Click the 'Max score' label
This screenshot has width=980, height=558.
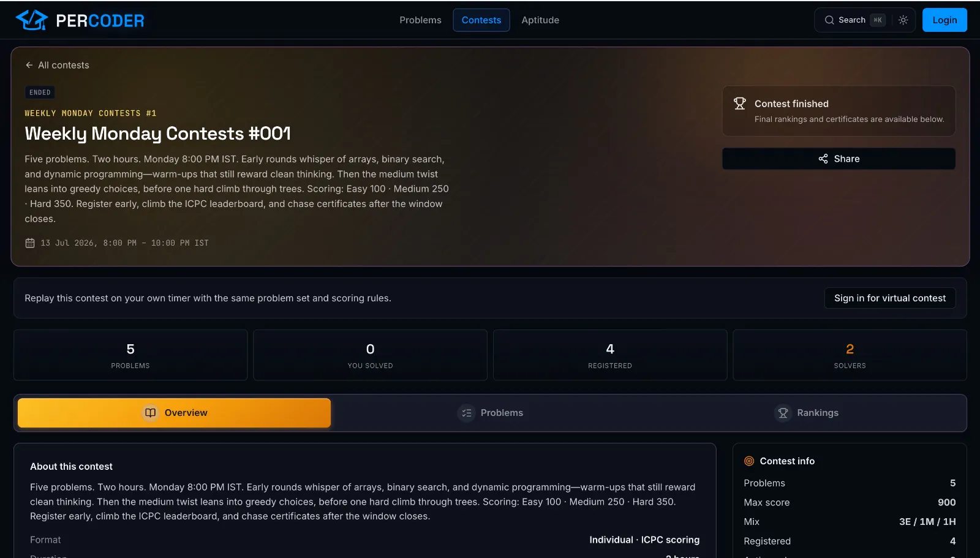tap(767, 502)
